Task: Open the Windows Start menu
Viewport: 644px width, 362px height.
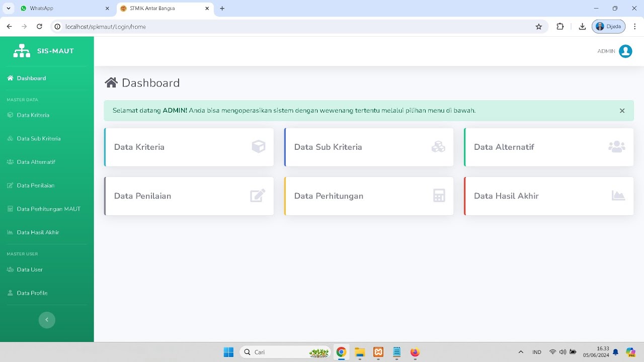Action: pos(228,352)
